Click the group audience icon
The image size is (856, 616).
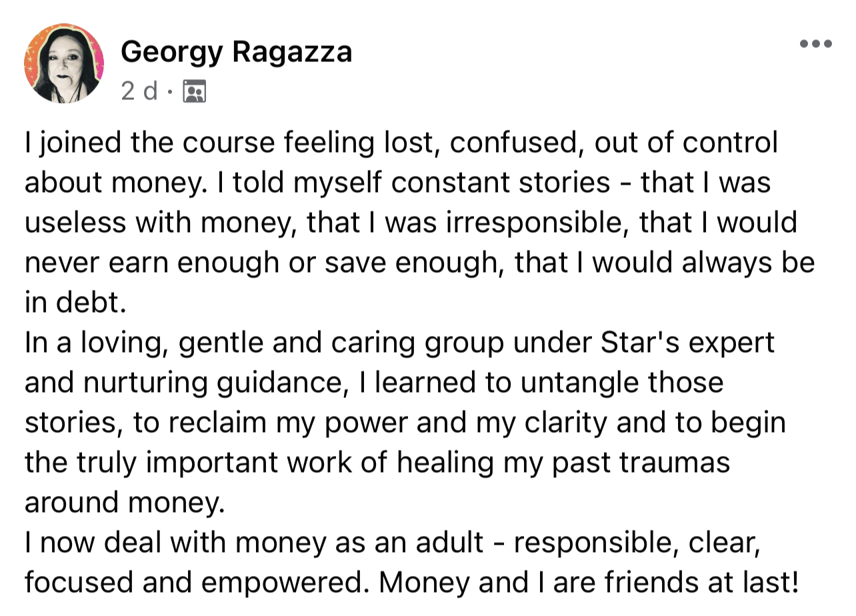(x=194, y=91)
